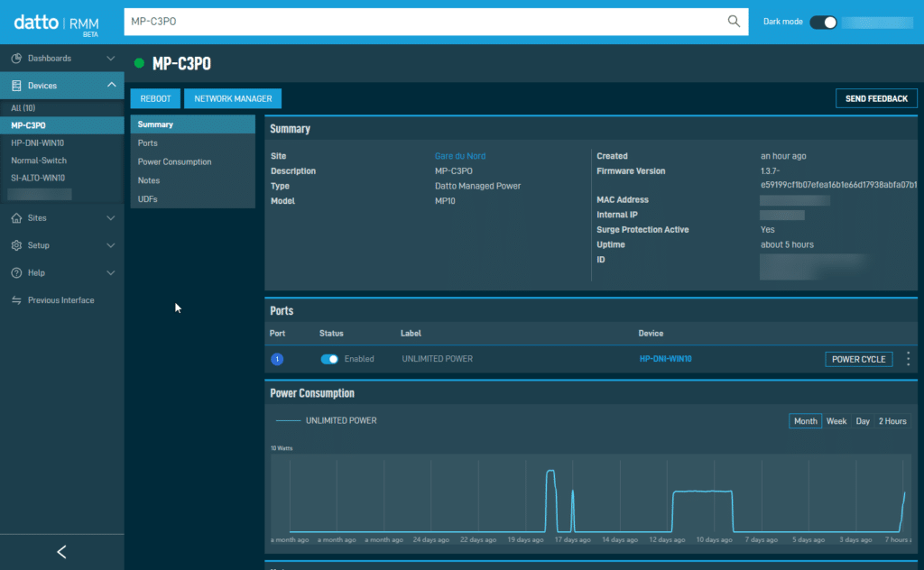The height and width of the screenshot is (570, 924).
Task: Open the Power Consumption side tab
Action: [175, 162]
